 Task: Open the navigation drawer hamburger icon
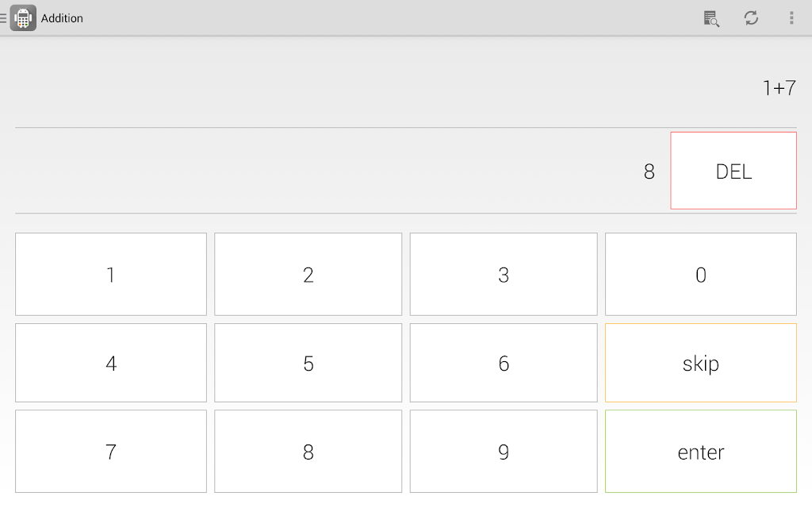[x=3, y=18]
